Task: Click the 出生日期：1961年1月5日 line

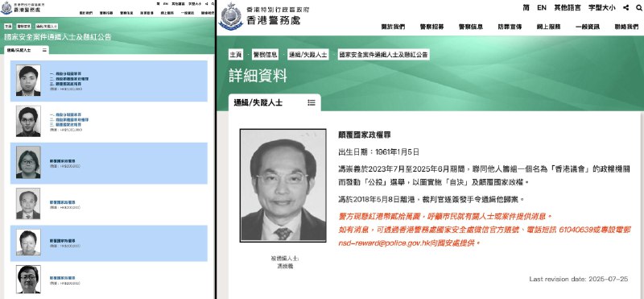Action: [378, 152]
